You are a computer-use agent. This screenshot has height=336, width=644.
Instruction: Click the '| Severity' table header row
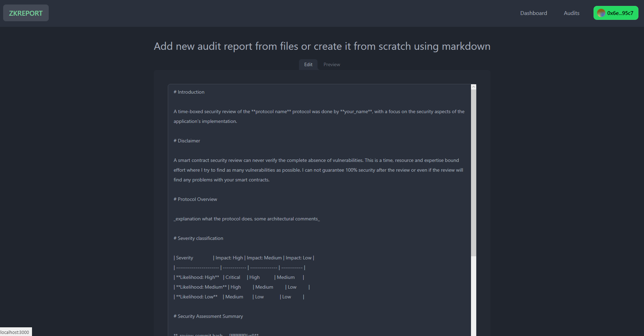(x=244, y=258)
